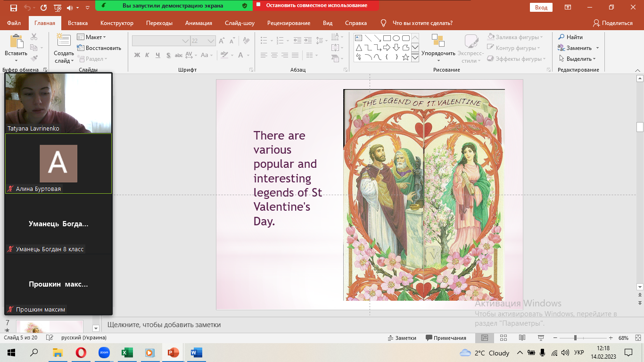Switch to reading view
This screenshot has width=644, height=362.
[x=522, y=338]
